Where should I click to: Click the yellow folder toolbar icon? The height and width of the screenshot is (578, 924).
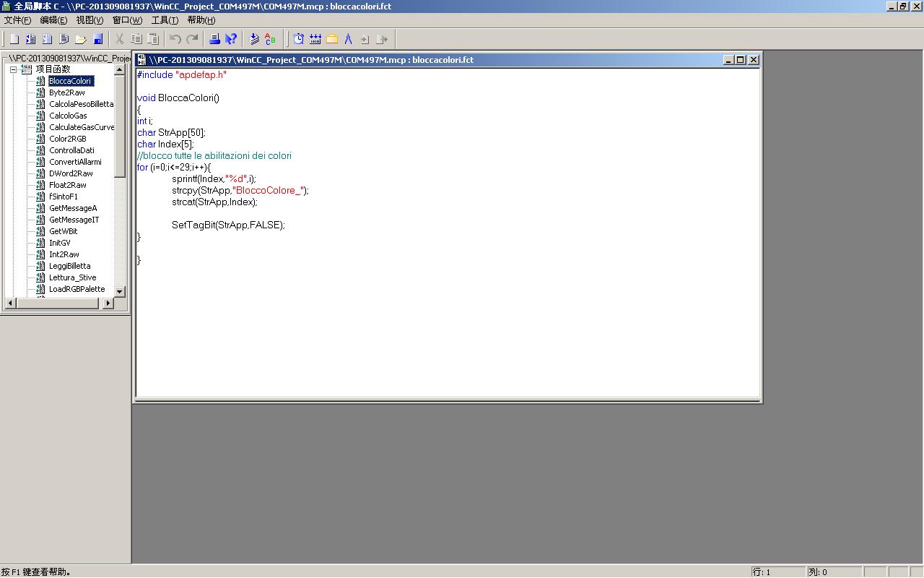click(x=332, y=39)
